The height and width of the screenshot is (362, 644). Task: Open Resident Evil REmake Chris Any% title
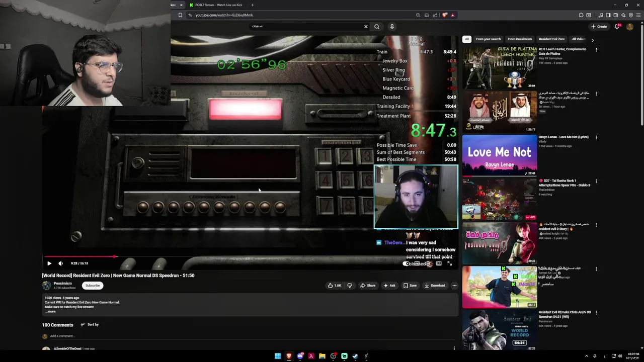pyautogui.click(x=565, y=314)
